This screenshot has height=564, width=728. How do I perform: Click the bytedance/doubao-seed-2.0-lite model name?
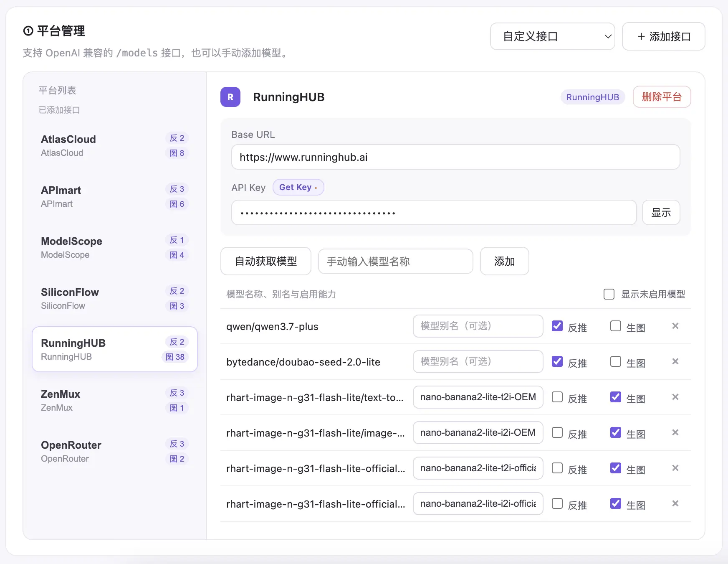pyautogui.click(x=303, y=362)
